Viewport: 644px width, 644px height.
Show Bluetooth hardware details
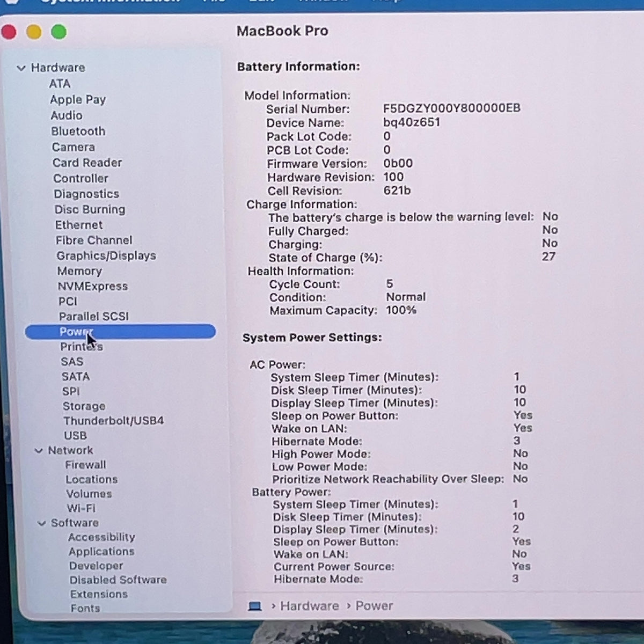(78, 131)
